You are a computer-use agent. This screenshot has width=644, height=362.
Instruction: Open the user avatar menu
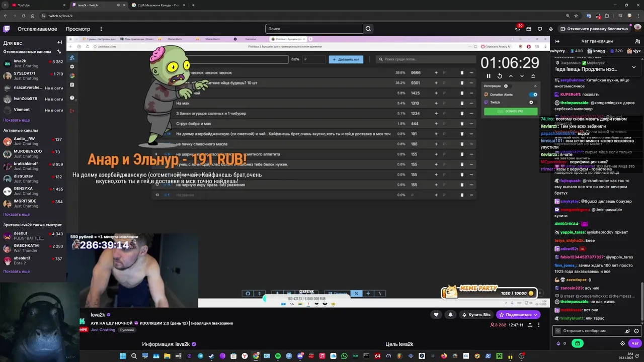click(x=636, y=29)
